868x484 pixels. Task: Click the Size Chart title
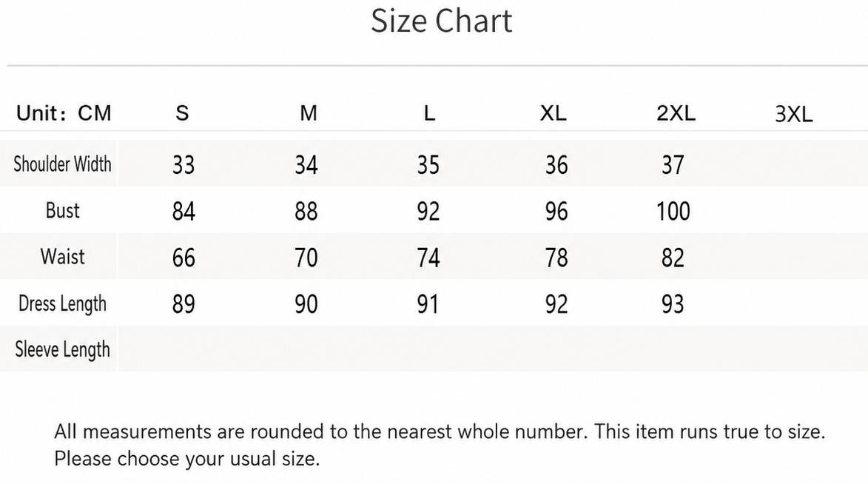(x=441, y=21)
